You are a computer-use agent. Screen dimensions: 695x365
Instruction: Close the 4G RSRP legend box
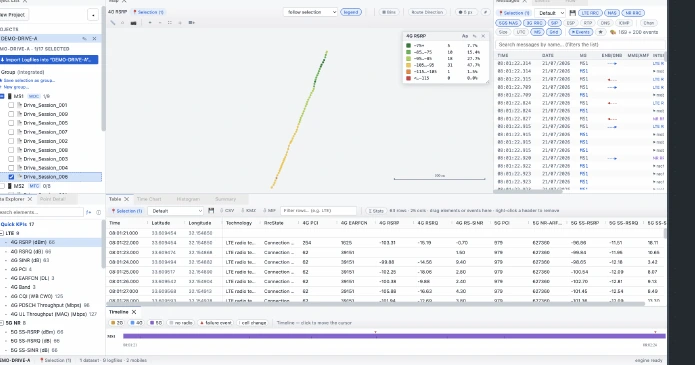coord(483,36)
